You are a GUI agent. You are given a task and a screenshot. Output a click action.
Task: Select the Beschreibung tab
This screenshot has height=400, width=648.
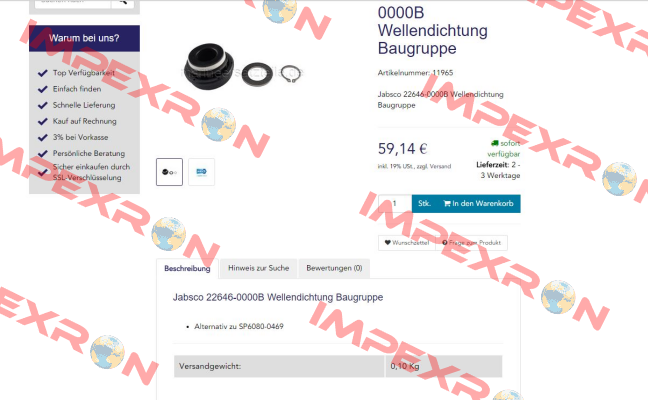point(187,269)
